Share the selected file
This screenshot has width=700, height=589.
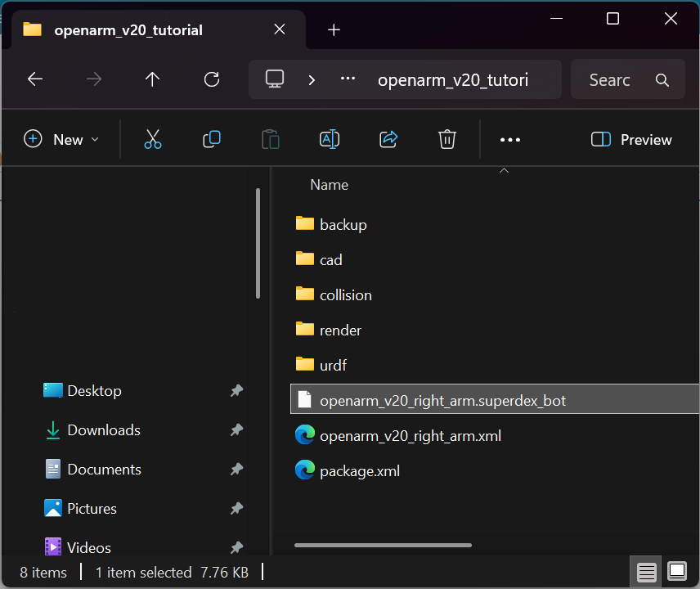pos(388,139)
